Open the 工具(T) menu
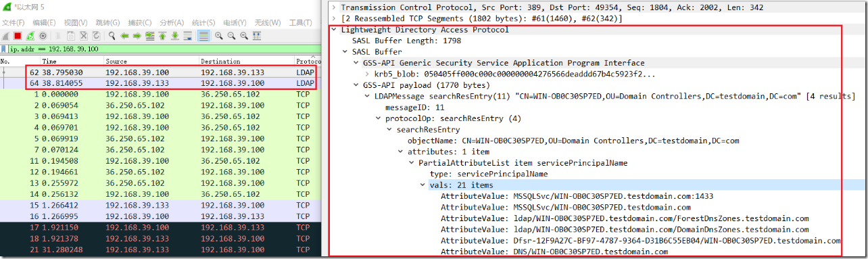 [300, 22]
